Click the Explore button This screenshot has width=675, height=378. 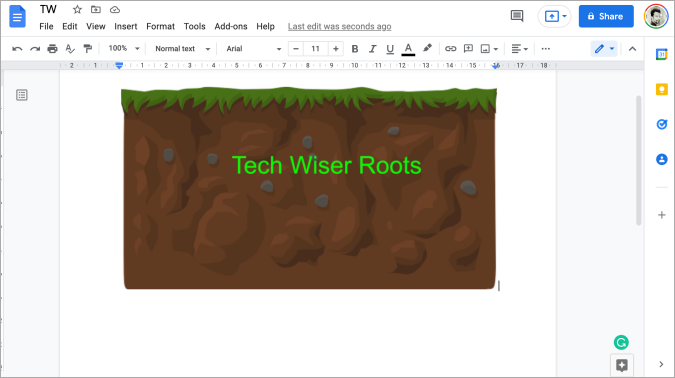622,366
